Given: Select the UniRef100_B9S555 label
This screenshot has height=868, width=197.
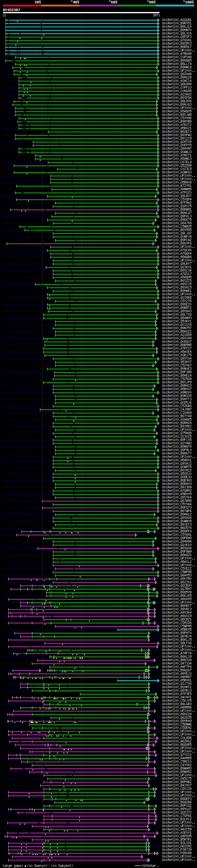Looking at the screenshot, I should pyautogui.click(x=177, y=230).
